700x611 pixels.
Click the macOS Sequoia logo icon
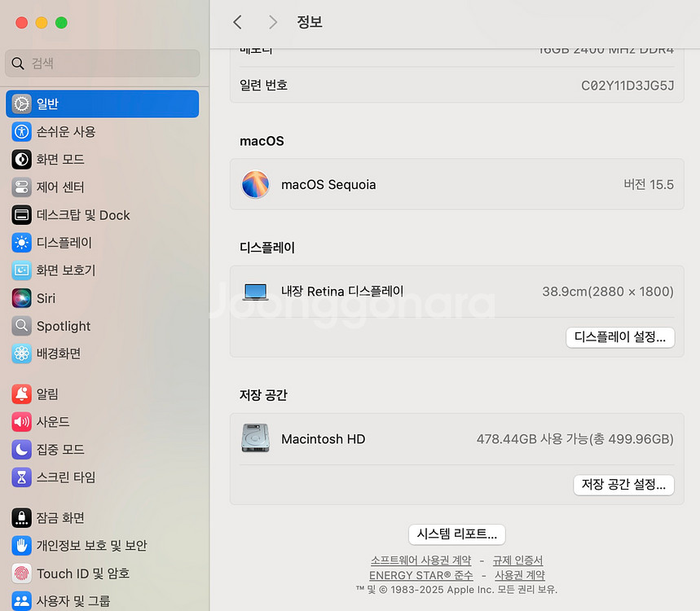255,184
